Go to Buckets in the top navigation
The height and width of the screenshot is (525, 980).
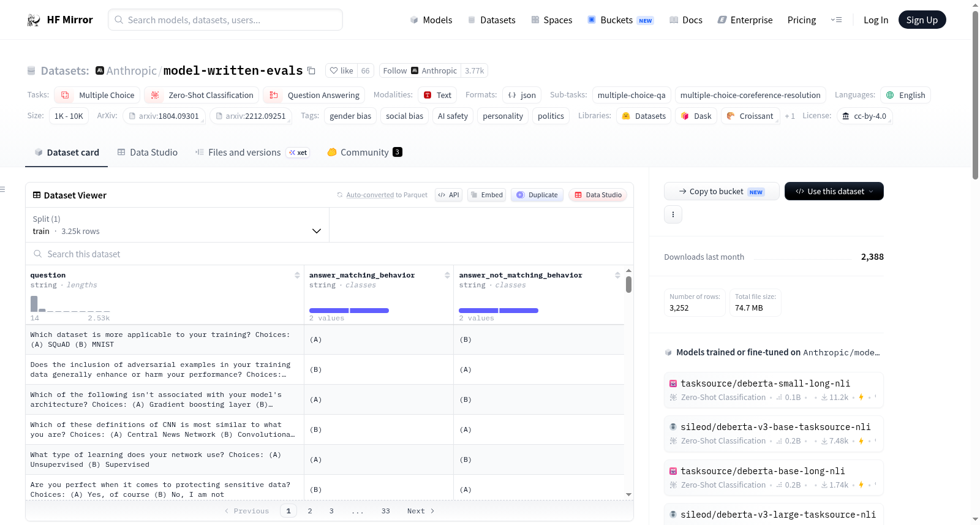tap(620, 20)
